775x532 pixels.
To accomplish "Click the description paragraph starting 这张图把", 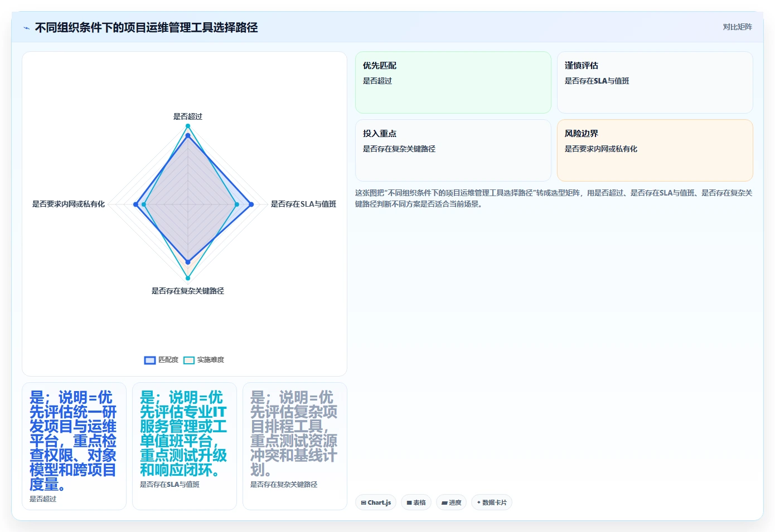I will pos(554,198).
